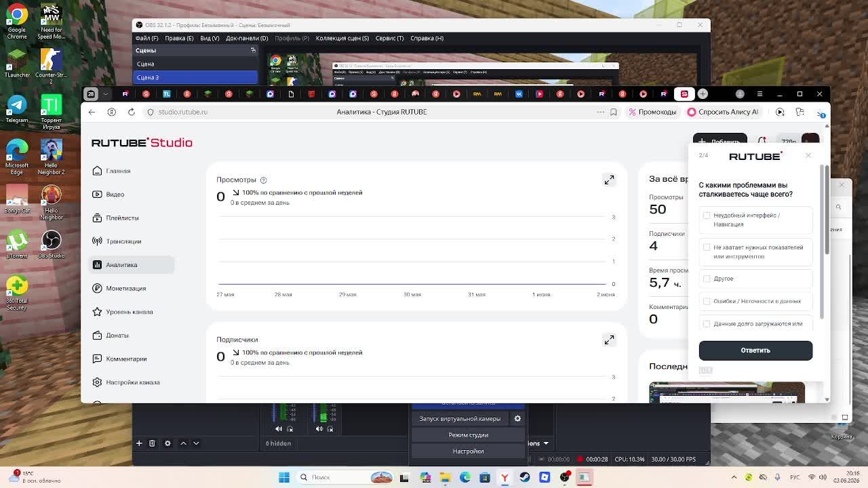Open the OBS Правка menu
This screenshot has height=488, width=868.
click(179, 39)
